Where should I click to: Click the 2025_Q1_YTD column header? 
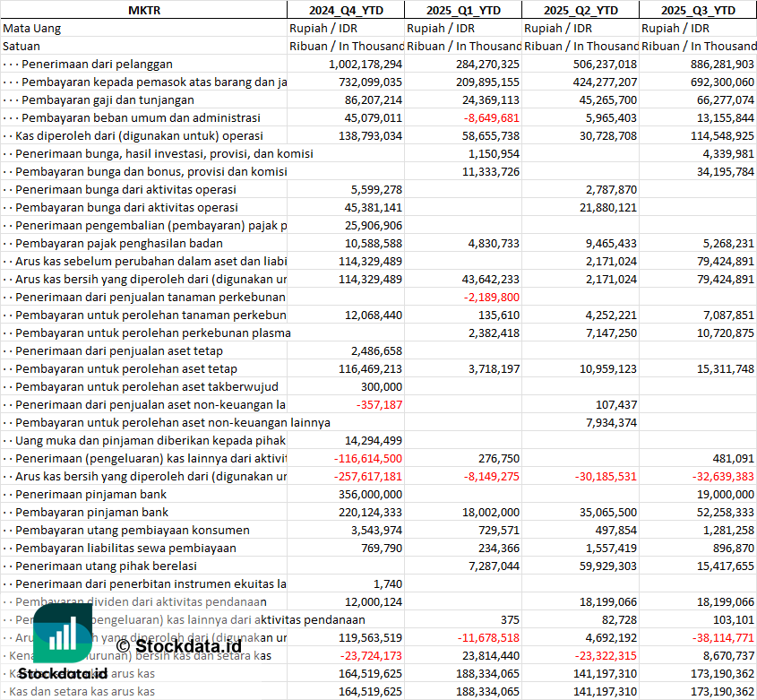pos(462,10)
